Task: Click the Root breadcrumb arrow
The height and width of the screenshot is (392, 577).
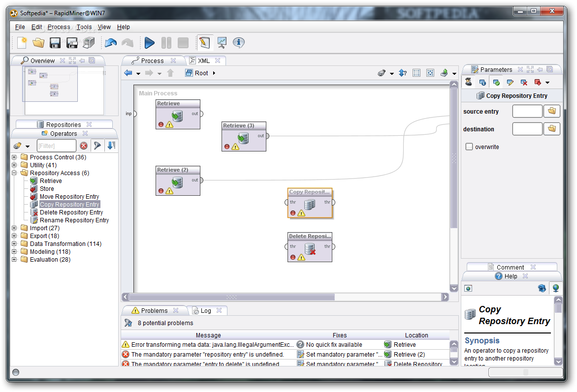Action: point(214,73)
